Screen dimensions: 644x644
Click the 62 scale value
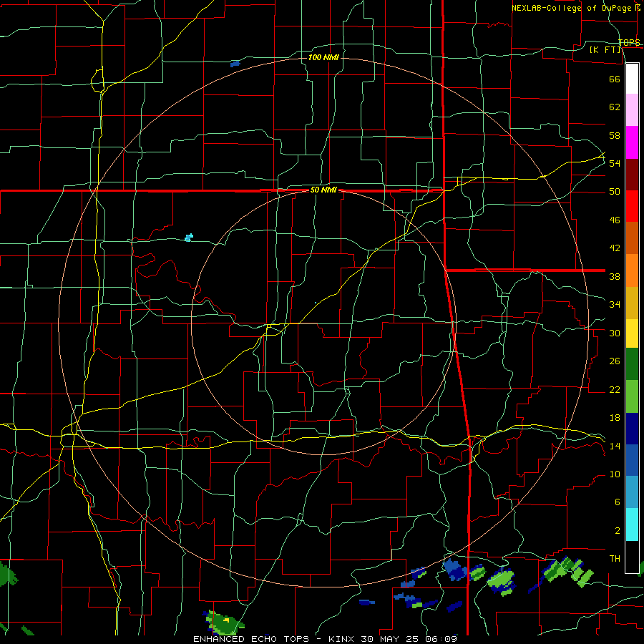(615, 107)
